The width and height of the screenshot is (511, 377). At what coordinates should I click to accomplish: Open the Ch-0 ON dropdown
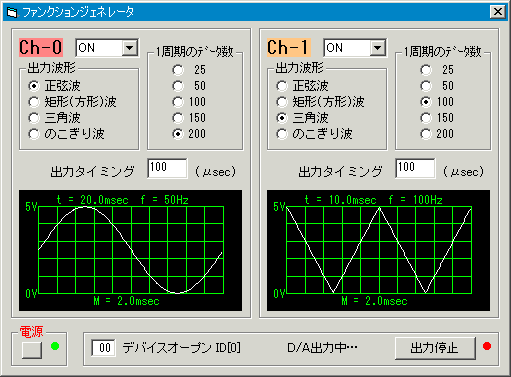[130, 48]
